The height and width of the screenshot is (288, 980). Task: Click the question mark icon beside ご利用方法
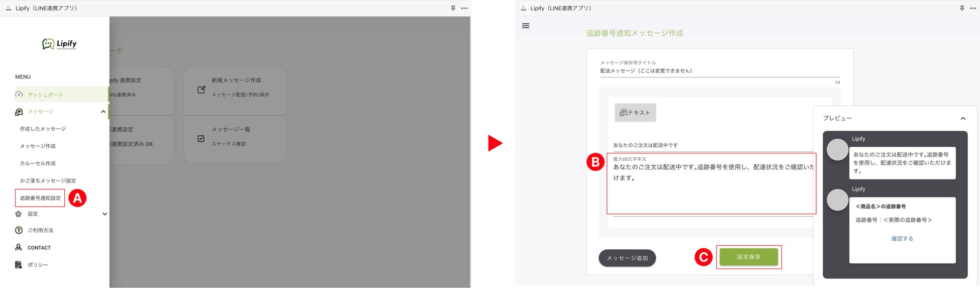click(x=19, y=230)
